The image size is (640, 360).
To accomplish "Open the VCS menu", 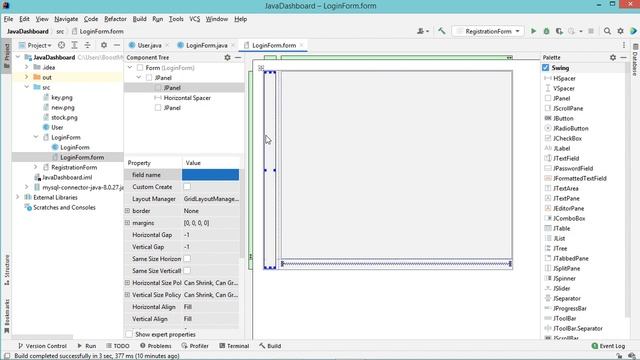I will pyautogui.click(x=194, y=19).
